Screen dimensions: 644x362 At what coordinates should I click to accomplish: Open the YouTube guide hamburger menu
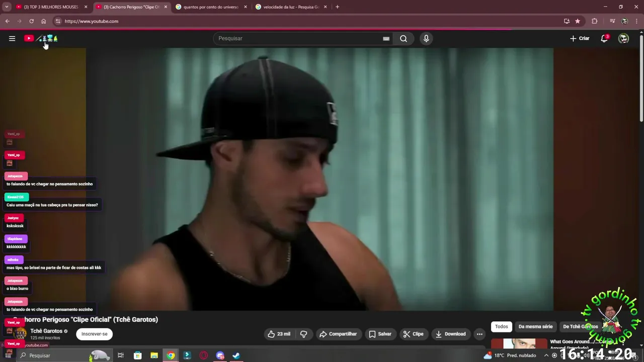pos(12,38)
